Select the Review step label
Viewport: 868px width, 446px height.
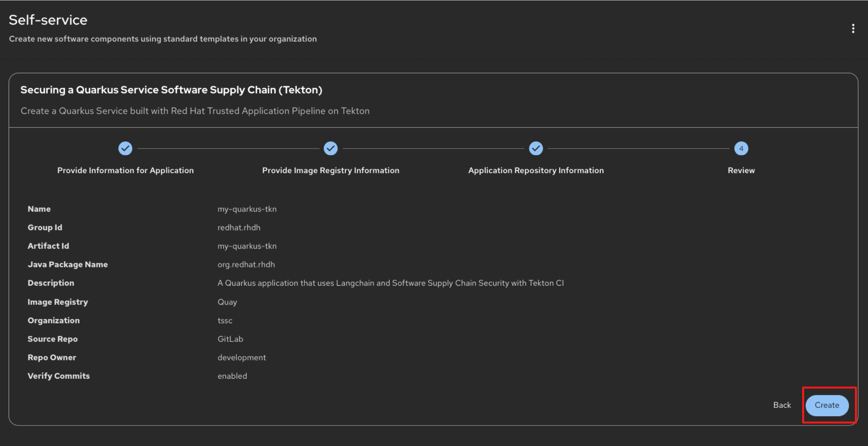pyautogui.click(x=741, y=170)
